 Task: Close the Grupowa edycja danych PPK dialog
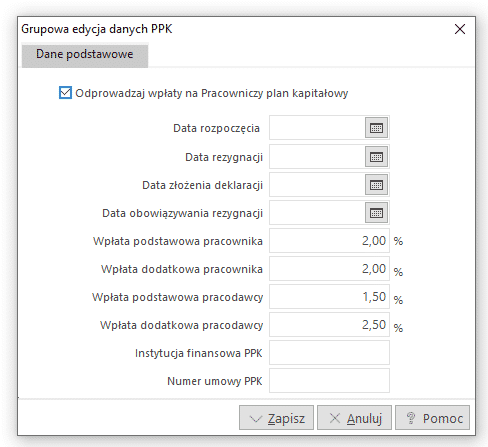click(460, 29)
